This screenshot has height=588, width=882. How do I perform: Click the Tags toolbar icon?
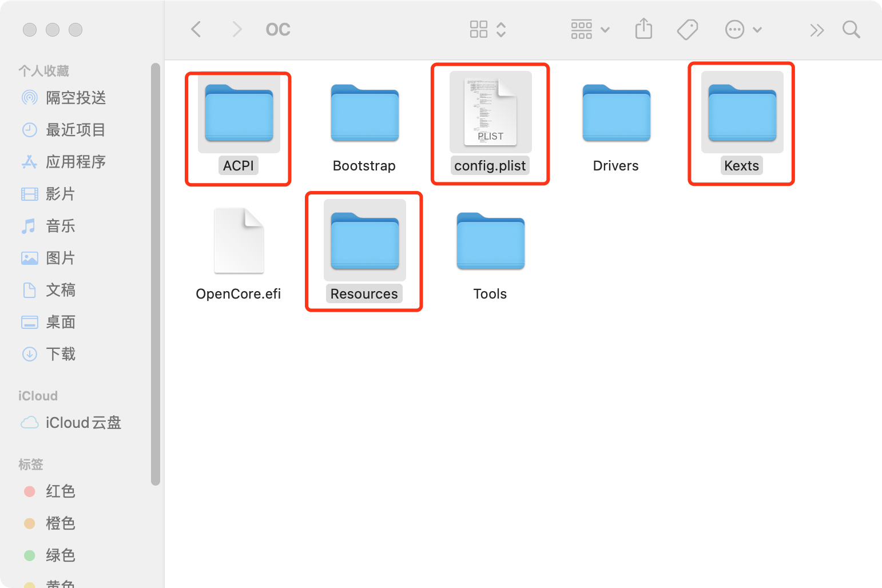pyautogui.click(x=688, y=29)
